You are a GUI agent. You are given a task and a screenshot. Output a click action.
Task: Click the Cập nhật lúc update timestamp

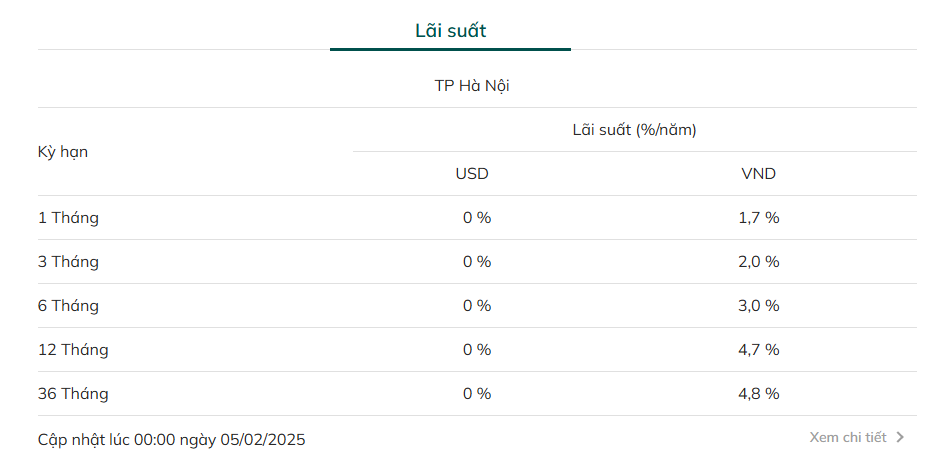coord(171,440)
